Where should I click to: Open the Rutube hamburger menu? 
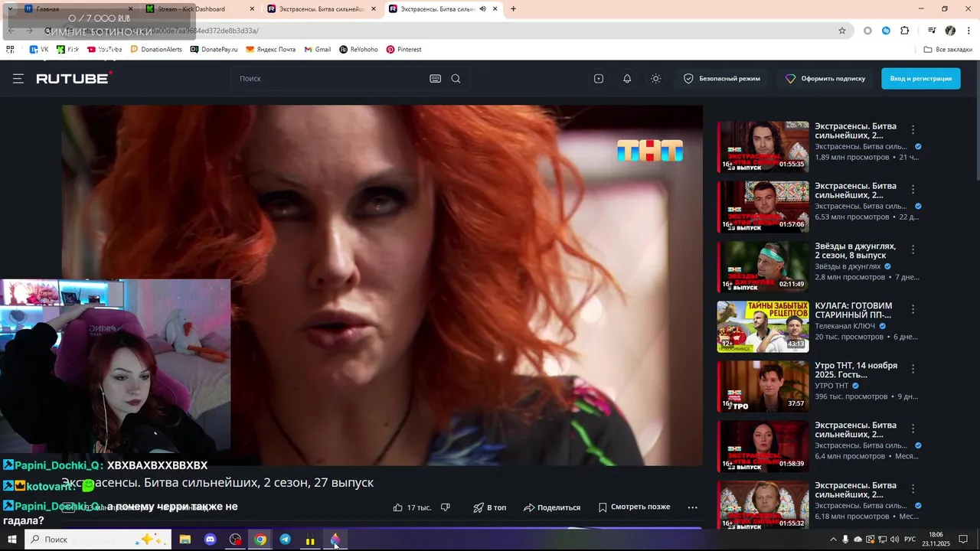pyautogui.click(x=18, y=79)
